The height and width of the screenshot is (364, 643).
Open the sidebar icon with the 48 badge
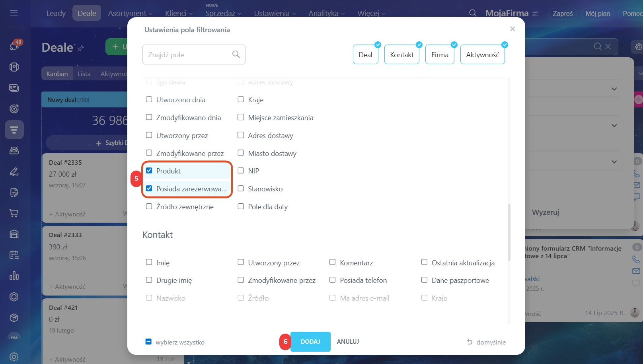[x=14, y=46]
